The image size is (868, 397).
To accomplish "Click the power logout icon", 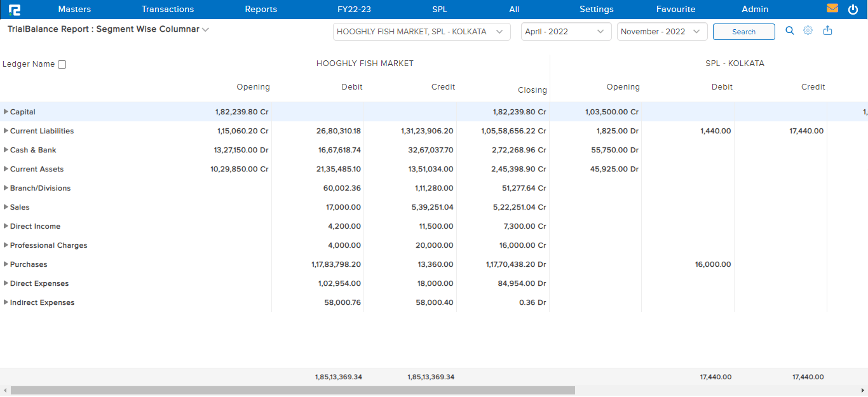I will coord(853,10).
